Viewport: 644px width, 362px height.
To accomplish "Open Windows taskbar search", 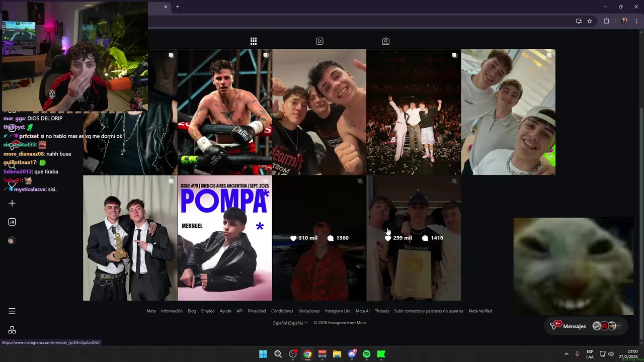I will [x=278, y=354].
